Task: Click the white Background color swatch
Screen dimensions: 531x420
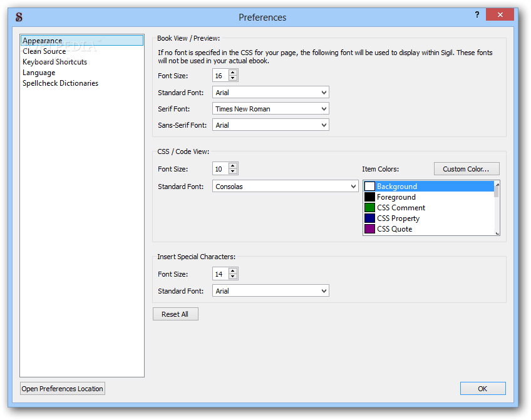Action: pyautogui.click(x=369, y=187)
